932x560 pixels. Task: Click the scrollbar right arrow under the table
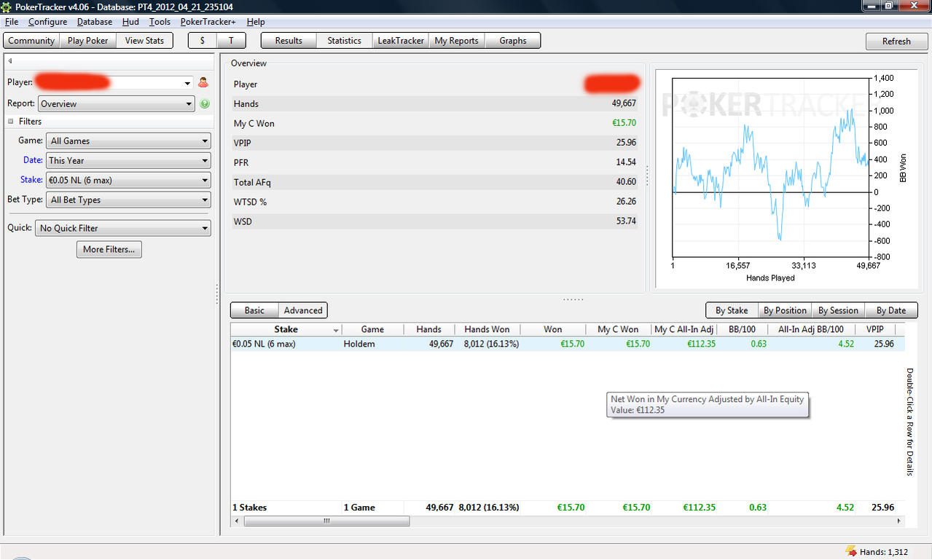pyautogui.click(x=899, y=521)
